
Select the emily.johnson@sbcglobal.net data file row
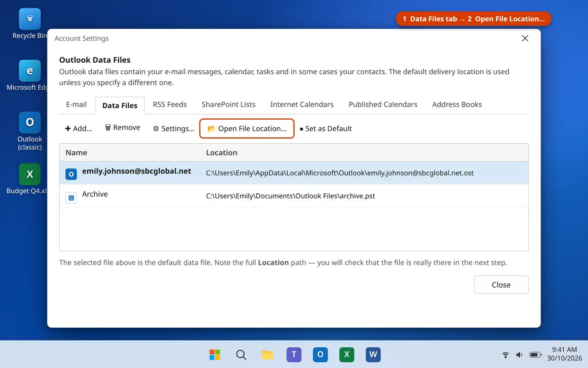(x=293, y=172)
